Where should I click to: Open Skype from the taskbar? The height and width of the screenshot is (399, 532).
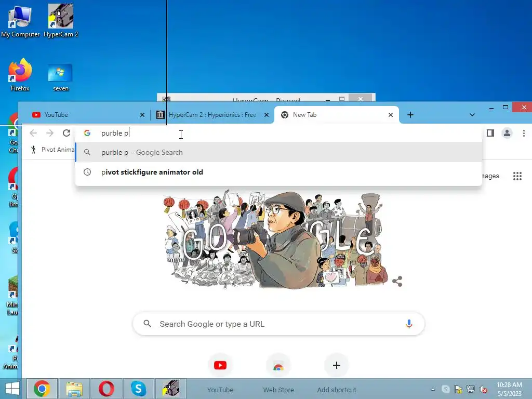click(138, 389)
